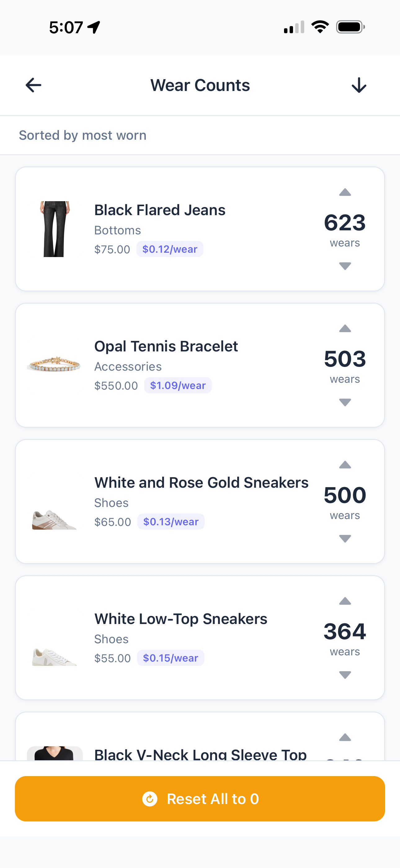
Task: Open the Black Flared Jeans thumbnail
Action: pyautogui.click(x=55, y=229)
